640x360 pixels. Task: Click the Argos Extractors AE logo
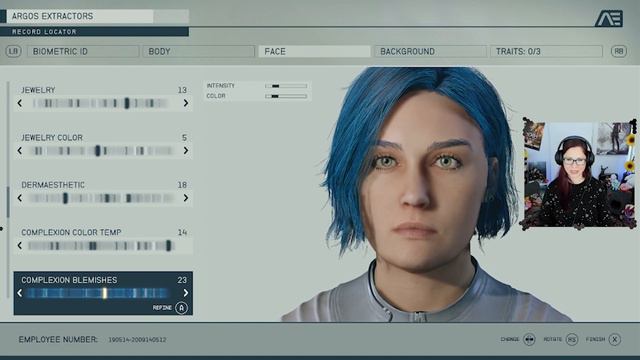(x=609, y=19)
